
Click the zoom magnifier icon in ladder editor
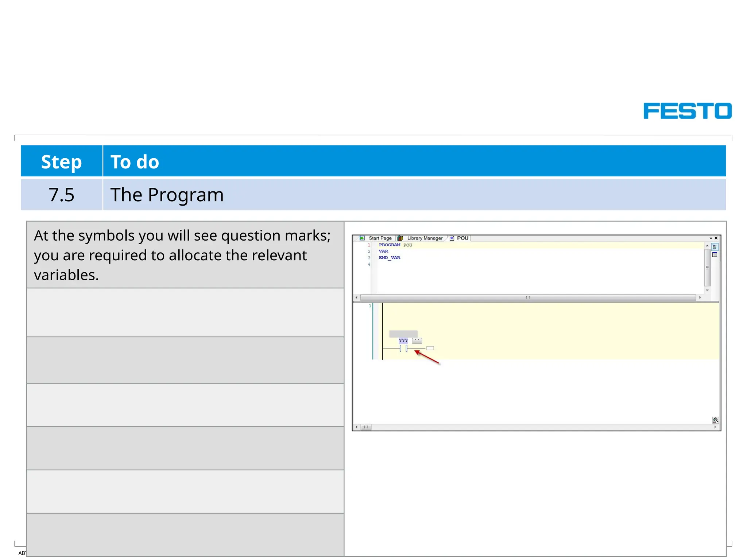715,420
